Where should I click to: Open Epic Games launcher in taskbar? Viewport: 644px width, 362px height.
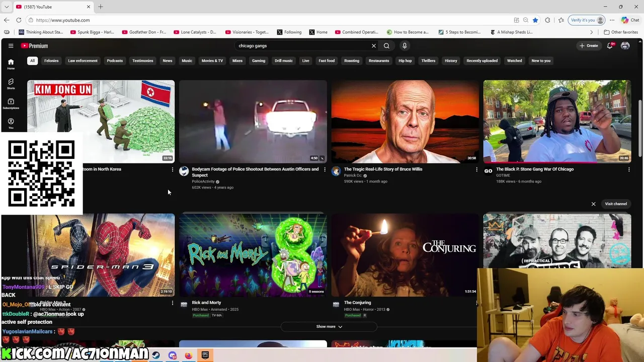click(x=205, y=355)
